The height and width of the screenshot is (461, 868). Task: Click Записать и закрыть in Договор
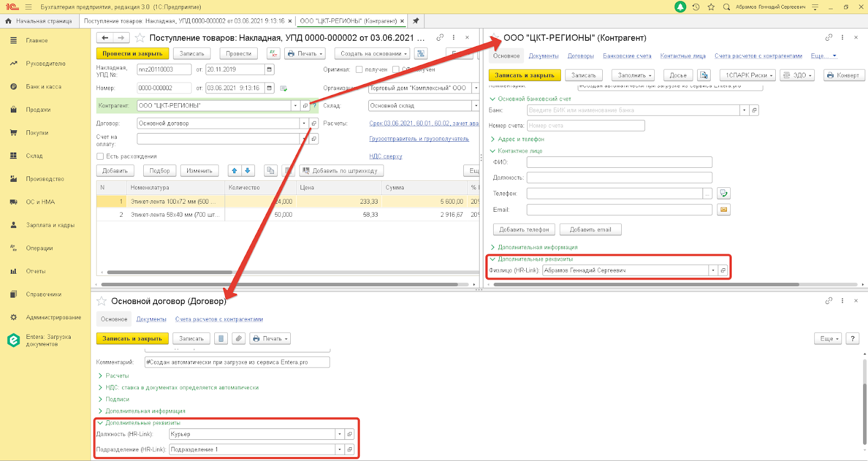point(132,338)
